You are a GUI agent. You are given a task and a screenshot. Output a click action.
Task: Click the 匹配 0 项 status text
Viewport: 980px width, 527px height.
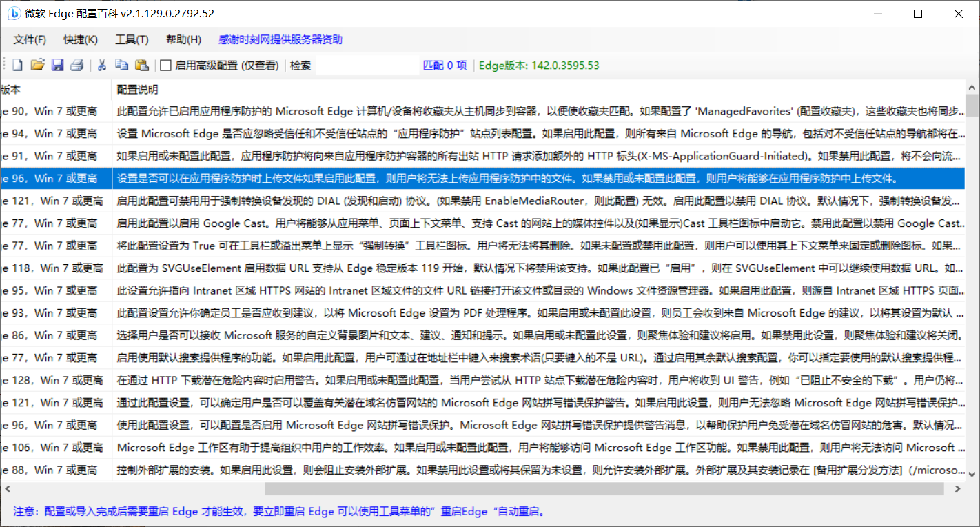(444, 64)
